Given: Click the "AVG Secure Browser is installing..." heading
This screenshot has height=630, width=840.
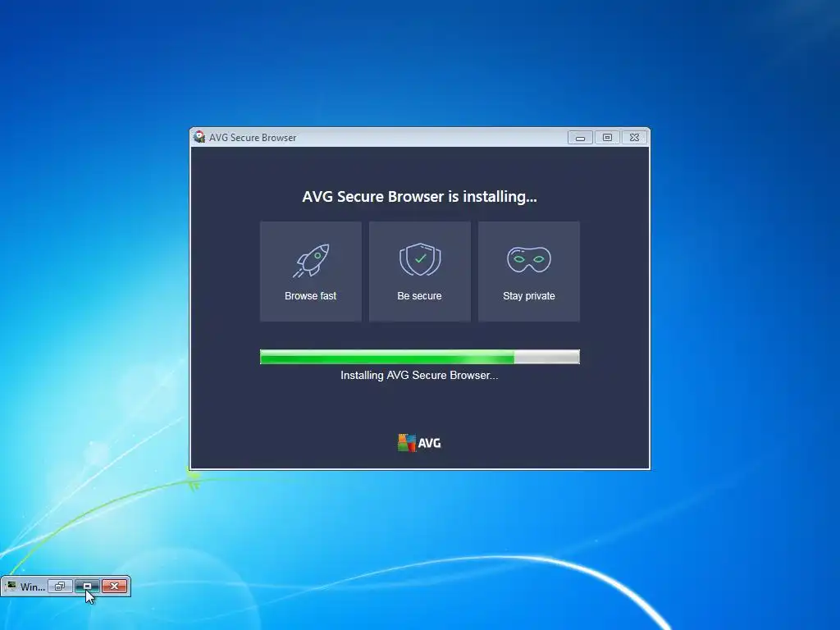Looking at the screenshot, I should tap(419, 197).
